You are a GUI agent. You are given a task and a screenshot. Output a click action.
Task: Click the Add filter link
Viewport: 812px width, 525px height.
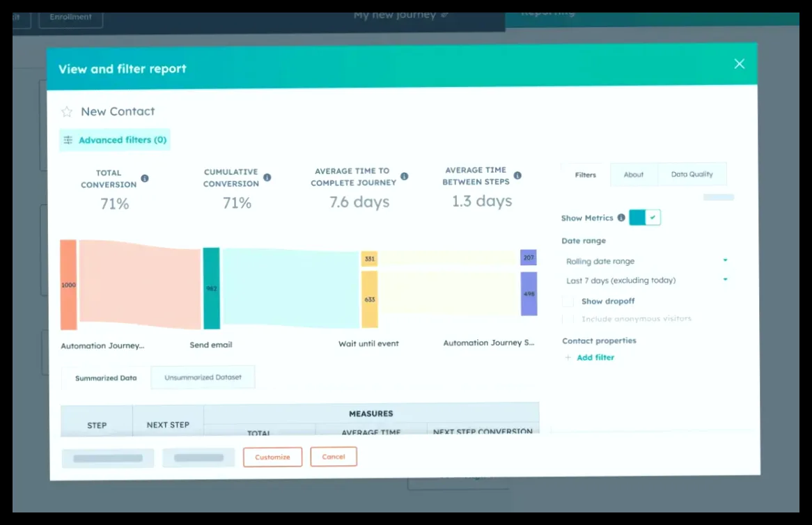click(x=595, y=357)
